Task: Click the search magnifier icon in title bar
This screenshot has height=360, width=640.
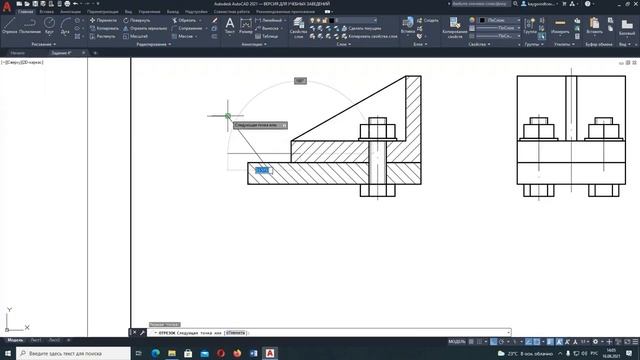Action: [515, 4]
